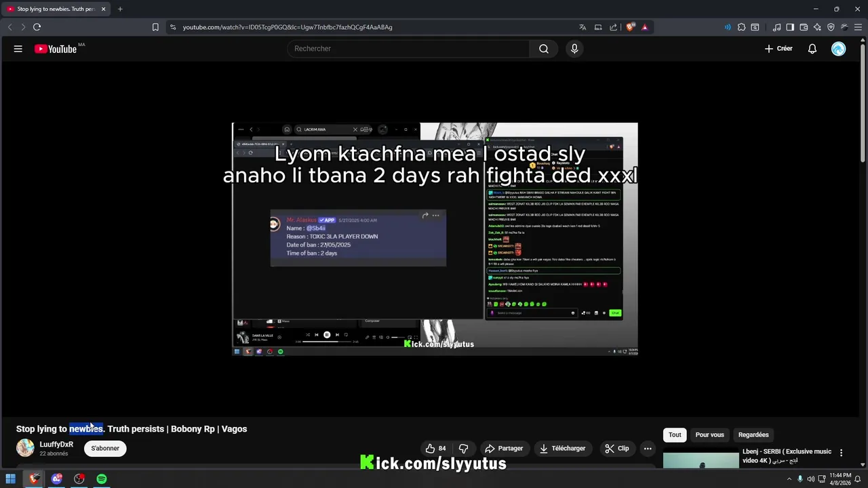Click the 22 abonnés subscriber count
Viewport: 868px width, 488px height.
(54, 454)
